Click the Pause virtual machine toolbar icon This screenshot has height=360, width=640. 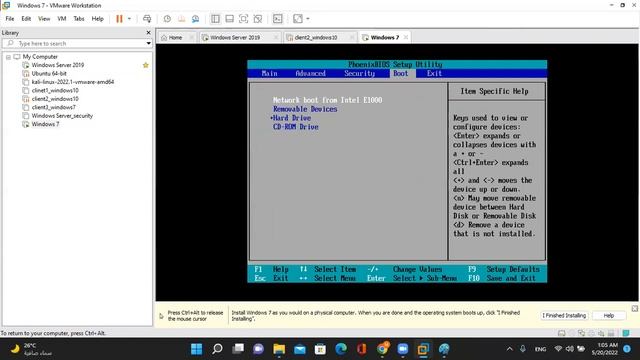pyautogui.click(x=119, y=19)
